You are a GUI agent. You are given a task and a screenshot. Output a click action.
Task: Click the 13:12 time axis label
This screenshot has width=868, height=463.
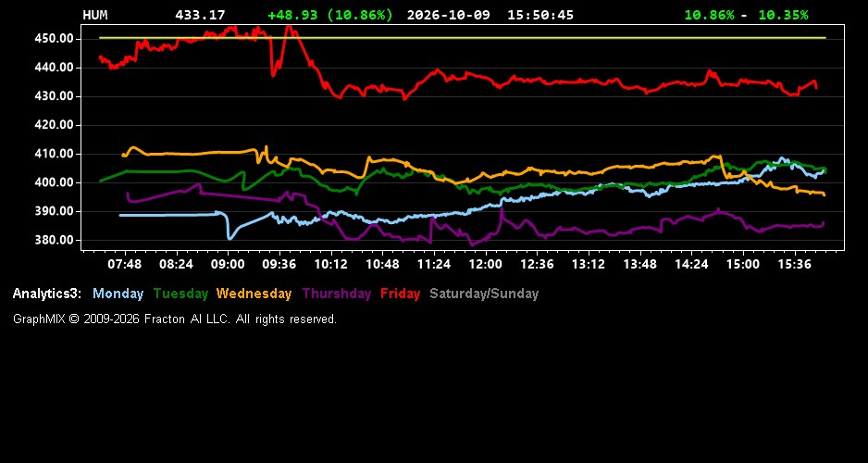589,264
